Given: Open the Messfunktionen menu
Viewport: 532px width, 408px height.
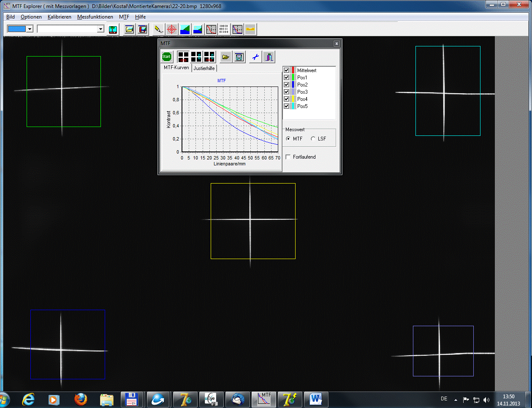Looking at the screenshot, I should pyautogui.click(x=95, y=17).
